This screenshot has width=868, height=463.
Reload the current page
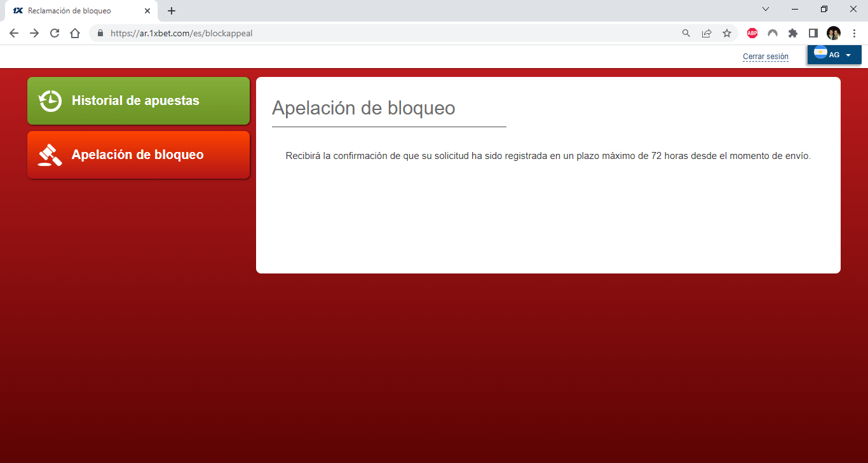(55, 33)
